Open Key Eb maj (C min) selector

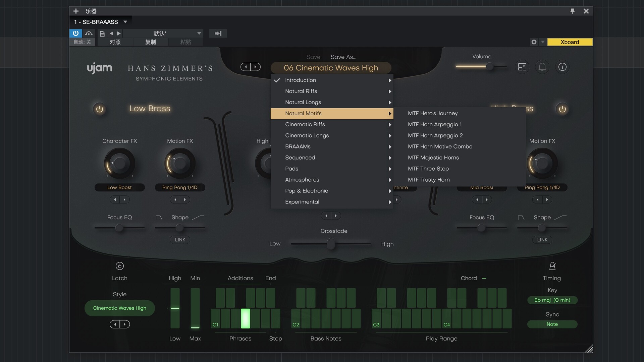tap(552, 300)
